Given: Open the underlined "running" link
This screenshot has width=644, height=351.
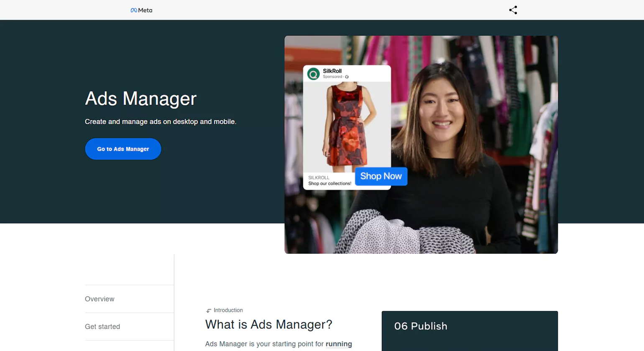Looking at the screenshot, I should click(x=338, y=343).
